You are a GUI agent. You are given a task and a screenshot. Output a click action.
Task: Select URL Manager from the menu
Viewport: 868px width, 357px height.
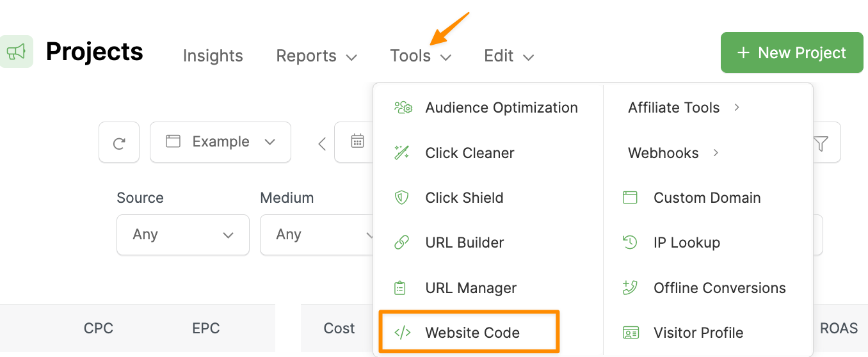[470, 288]
